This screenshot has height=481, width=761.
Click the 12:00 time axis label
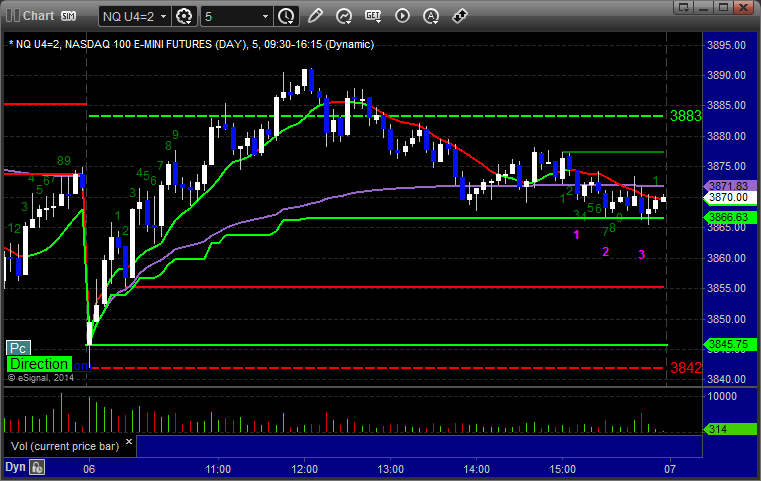pos(305,469)
